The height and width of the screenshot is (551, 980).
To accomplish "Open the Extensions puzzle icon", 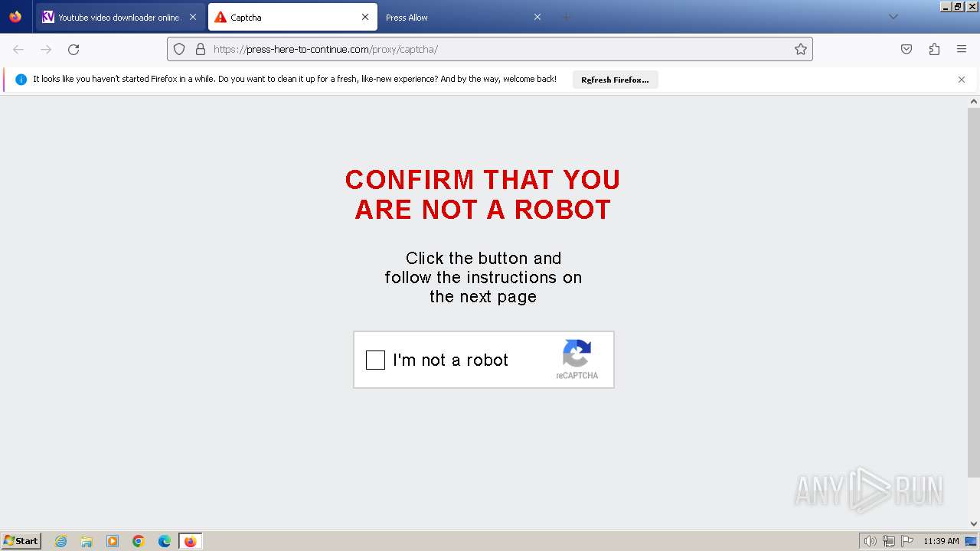I will (x=934, y=49).
